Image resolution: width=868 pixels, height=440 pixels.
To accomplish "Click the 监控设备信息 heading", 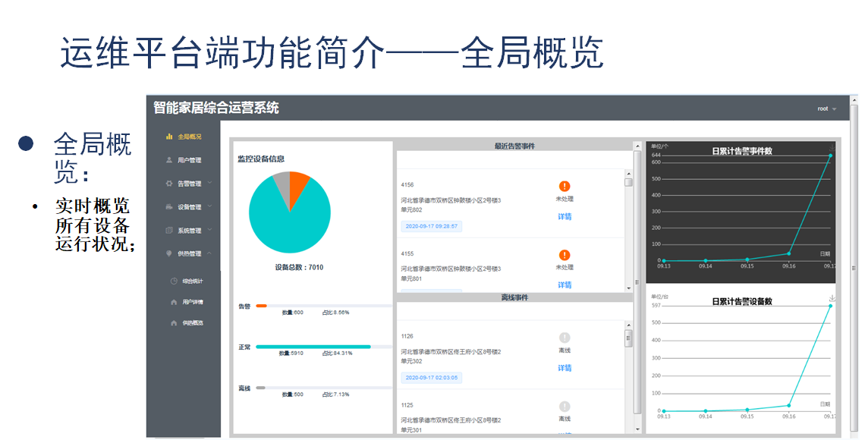I will [x=261, y=159].
